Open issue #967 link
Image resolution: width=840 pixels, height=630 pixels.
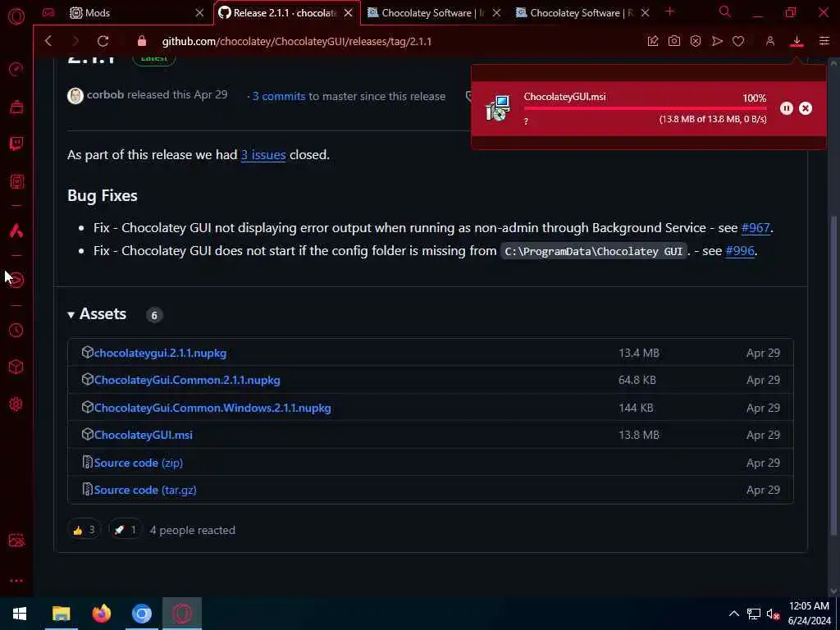tap(756, 227)
